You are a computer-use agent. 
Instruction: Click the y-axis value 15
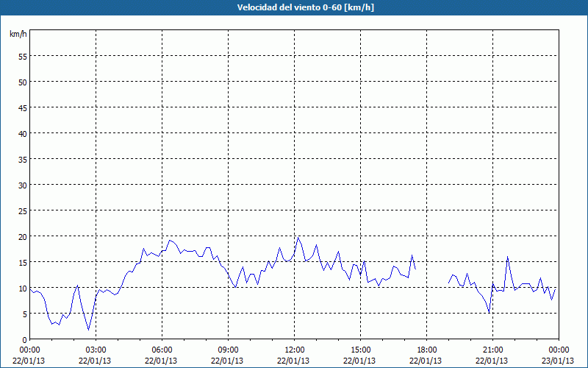(x=23, y=263)
